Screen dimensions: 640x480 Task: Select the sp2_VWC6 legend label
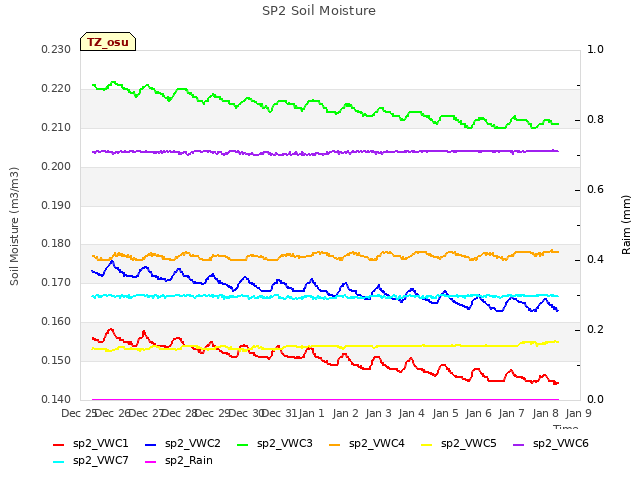[560, 444]
